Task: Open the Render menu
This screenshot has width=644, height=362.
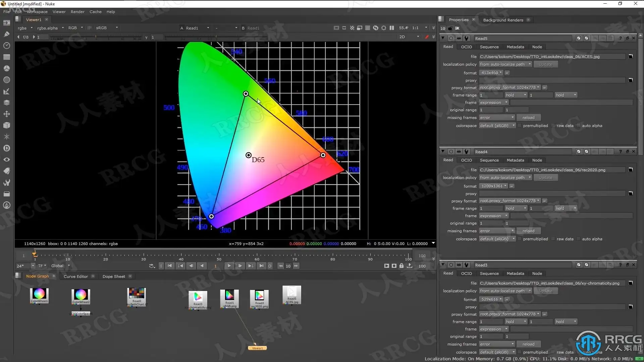Action: [x=77, y=12]
